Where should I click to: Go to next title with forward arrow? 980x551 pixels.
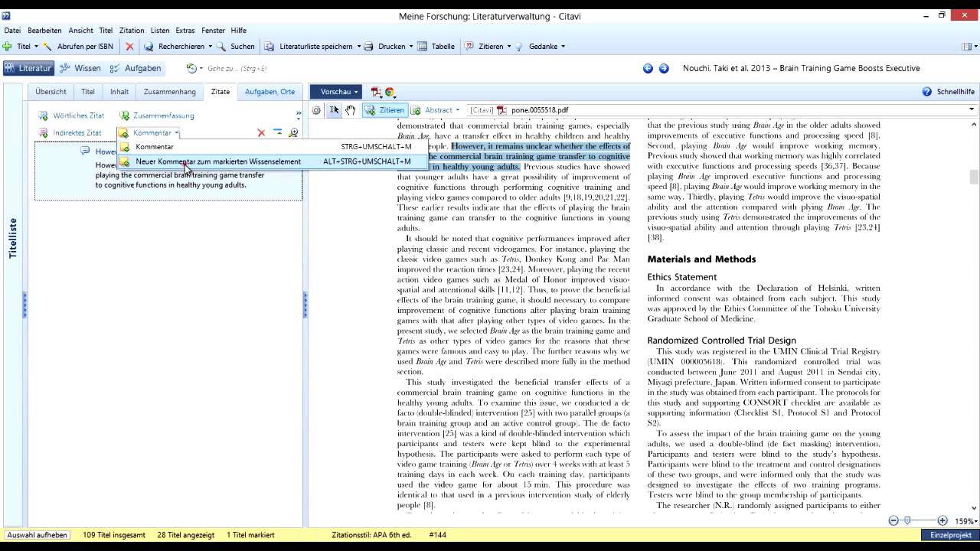[x=664, y=68]
